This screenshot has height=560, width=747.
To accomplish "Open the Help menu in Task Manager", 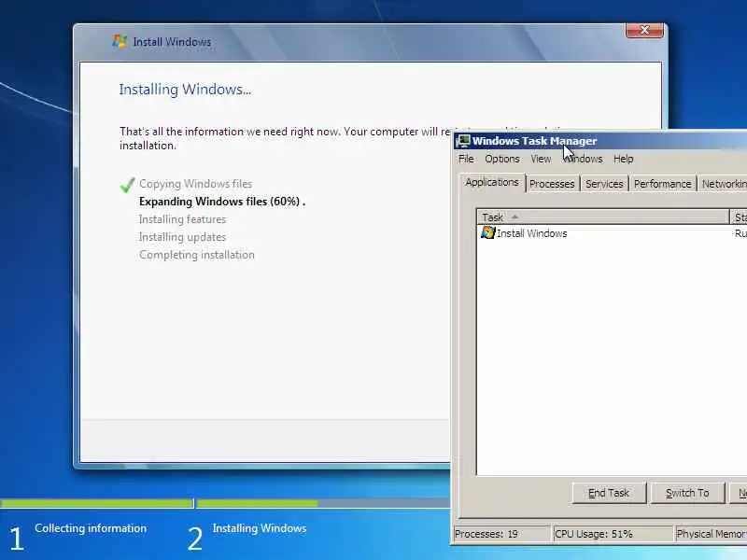I will tap(623, 159).
